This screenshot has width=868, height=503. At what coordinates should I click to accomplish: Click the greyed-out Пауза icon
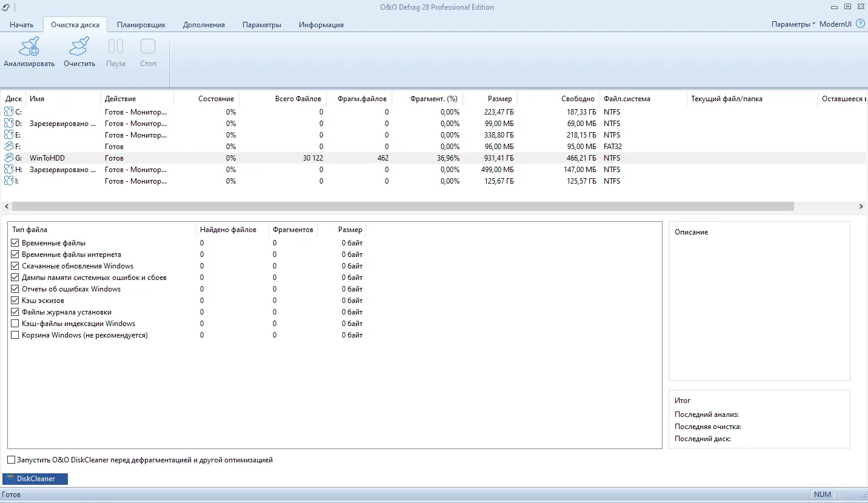pos(115,46)
